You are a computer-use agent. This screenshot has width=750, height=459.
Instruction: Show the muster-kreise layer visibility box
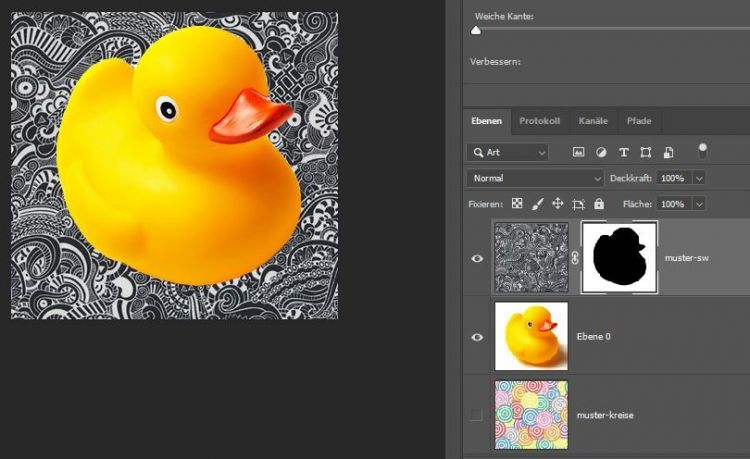476,415
